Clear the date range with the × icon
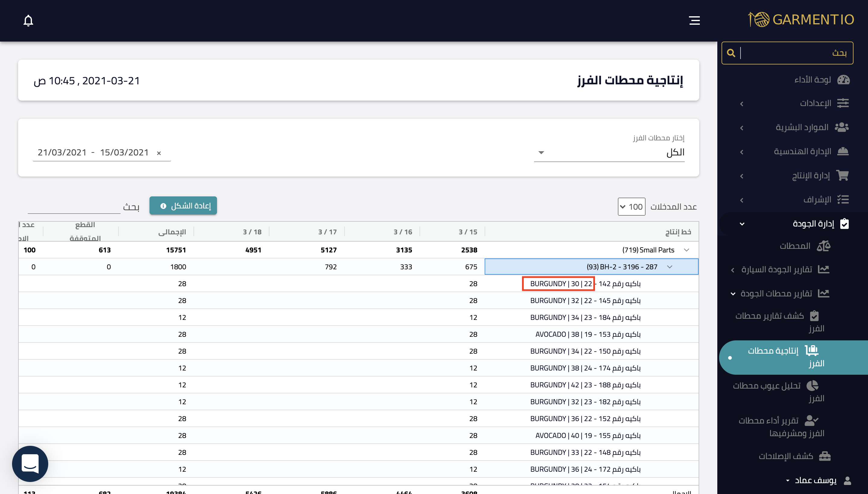Viewport: 868px width, 494px height. tap(159, 153)
